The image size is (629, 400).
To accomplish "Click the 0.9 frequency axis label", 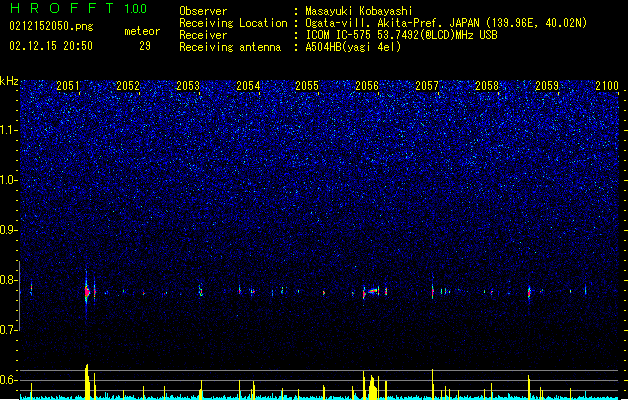I will click(9, 230).
